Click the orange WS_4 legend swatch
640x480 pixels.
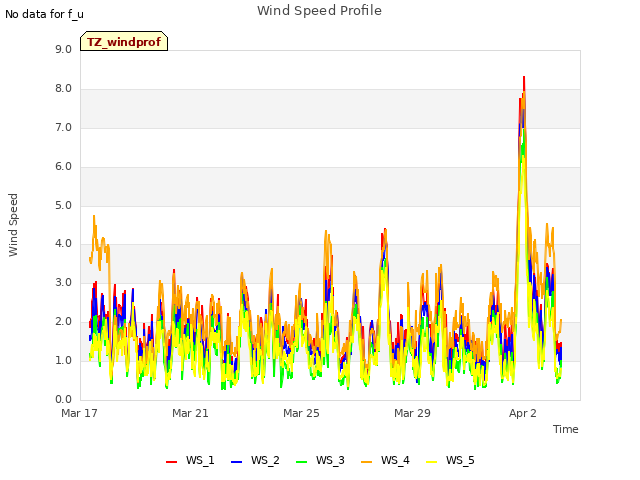367,462
